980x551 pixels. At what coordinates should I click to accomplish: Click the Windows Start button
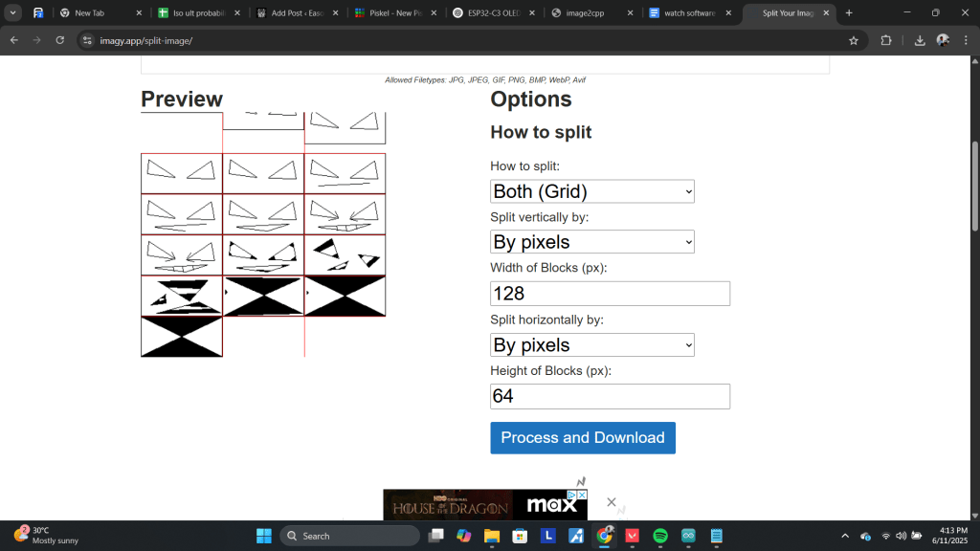coord(263,536)
